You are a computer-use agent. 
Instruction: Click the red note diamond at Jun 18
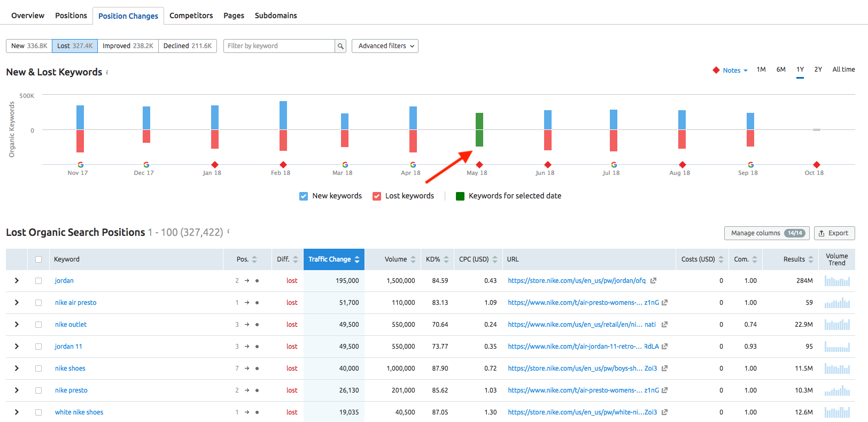point(548,165)
